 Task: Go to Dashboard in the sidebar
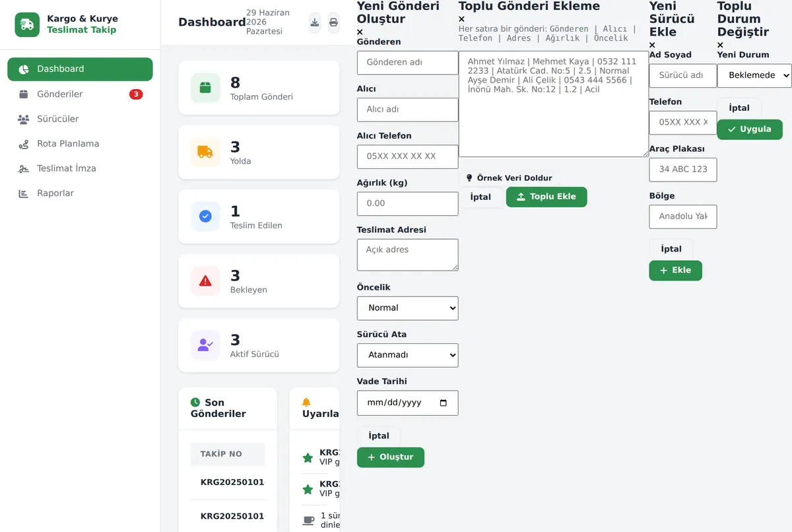(80, 69)
